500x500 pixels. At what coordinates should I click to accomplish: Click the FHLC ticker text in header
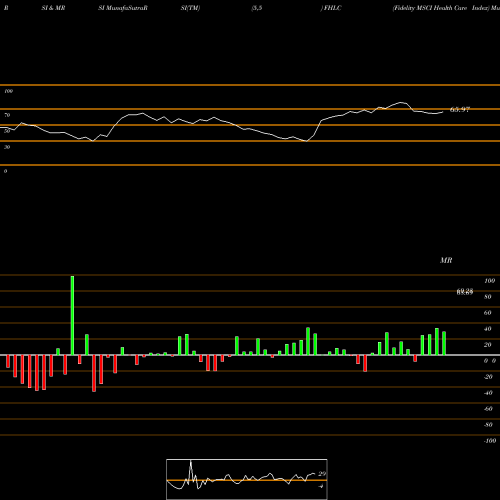(x=332, y=8)
